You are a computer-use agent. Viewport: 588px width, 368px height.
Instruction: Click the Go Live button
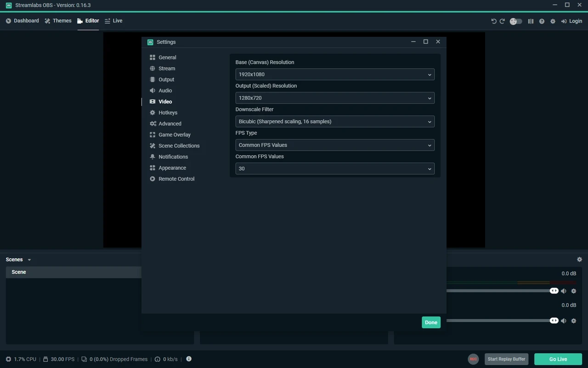coord(558,359)
